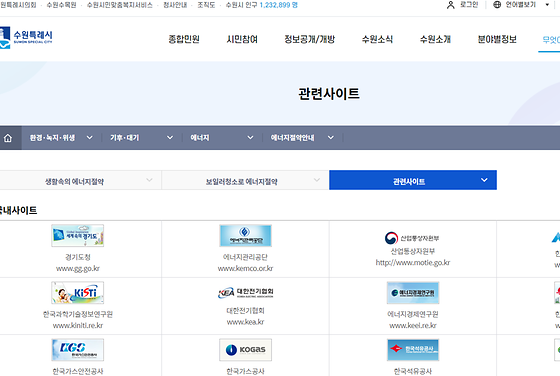Click the 수원수목원 top link
560x376 pixels.
tap(61, 5)
